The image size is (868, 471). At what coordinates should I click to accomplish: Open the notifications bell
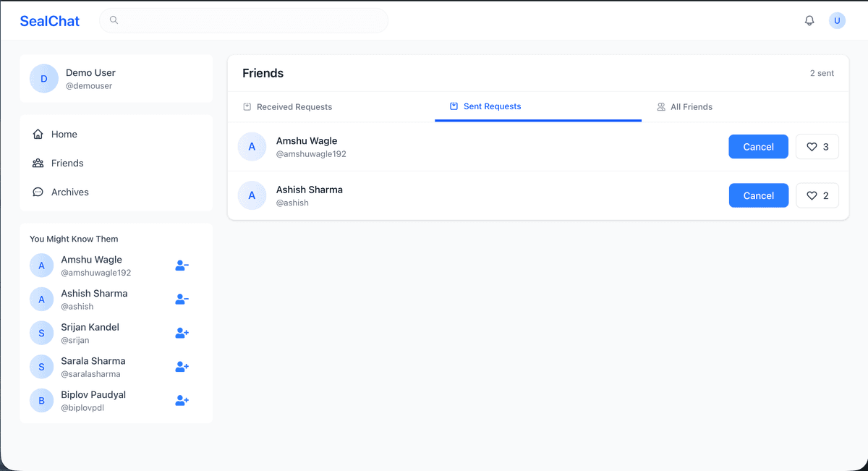click(x=809, y=21)
